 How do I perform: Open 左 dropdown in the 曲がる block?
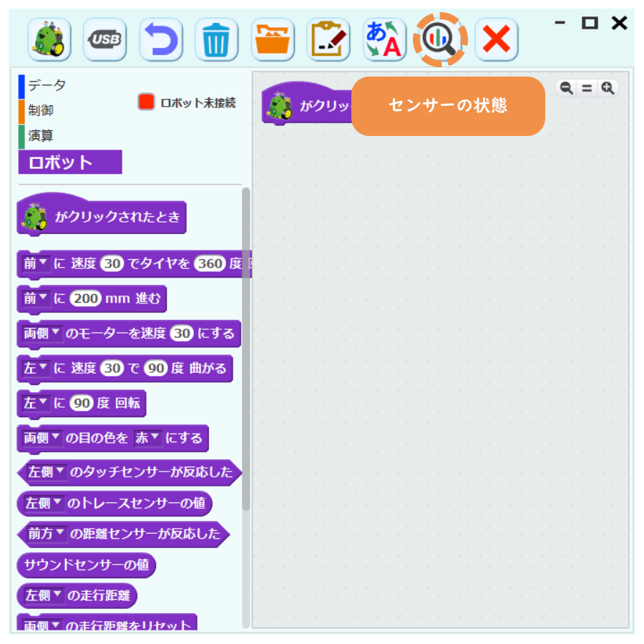coord(36,368)
